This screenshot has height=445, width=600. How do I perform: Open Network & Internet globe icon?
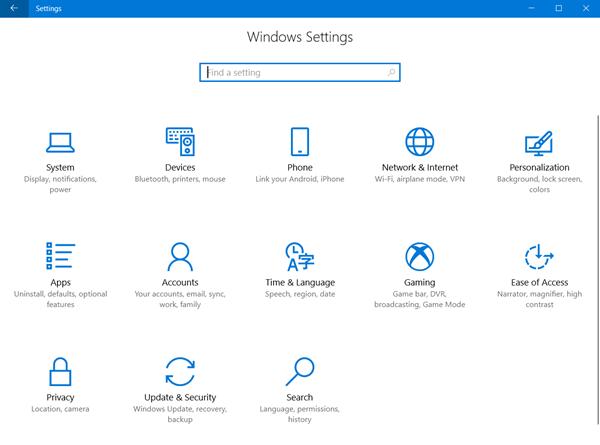pyautogui.click(x=419, y=142)
